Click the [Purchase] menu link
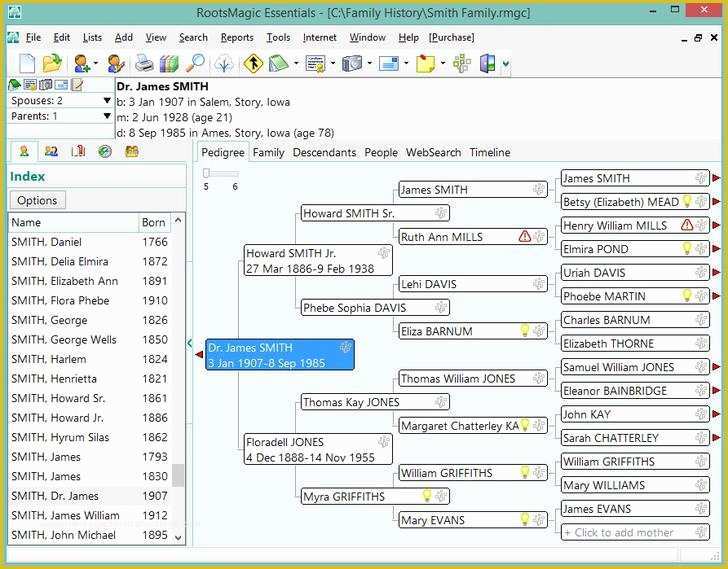Image resolution: width=728 pixels, height=569 pixels. pos(451,38)
